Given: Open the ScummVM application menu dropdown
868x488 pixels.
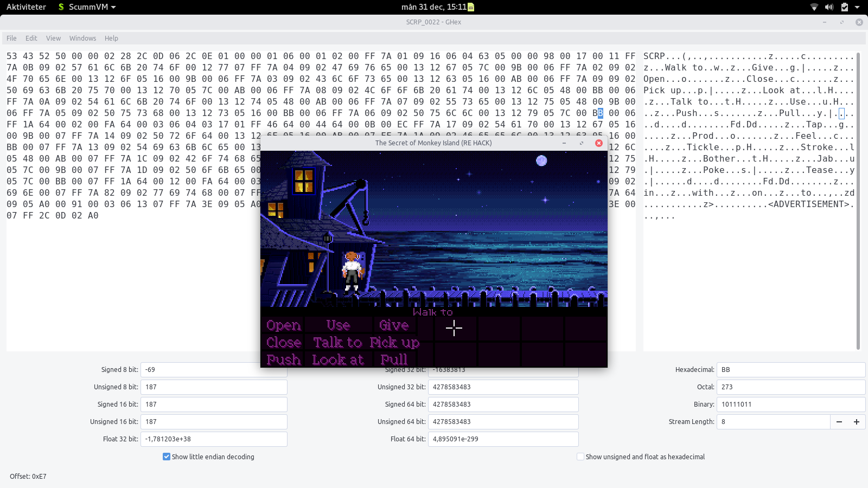Looking at the screenshot, I should coord(87,7).
